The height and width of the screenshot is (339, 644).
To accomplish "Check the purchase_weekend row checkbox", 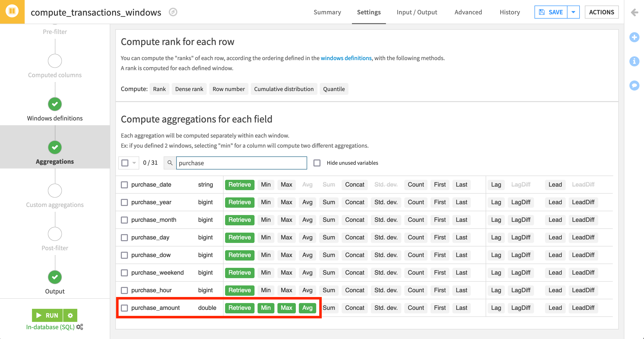I will click(x=124, y=273).
